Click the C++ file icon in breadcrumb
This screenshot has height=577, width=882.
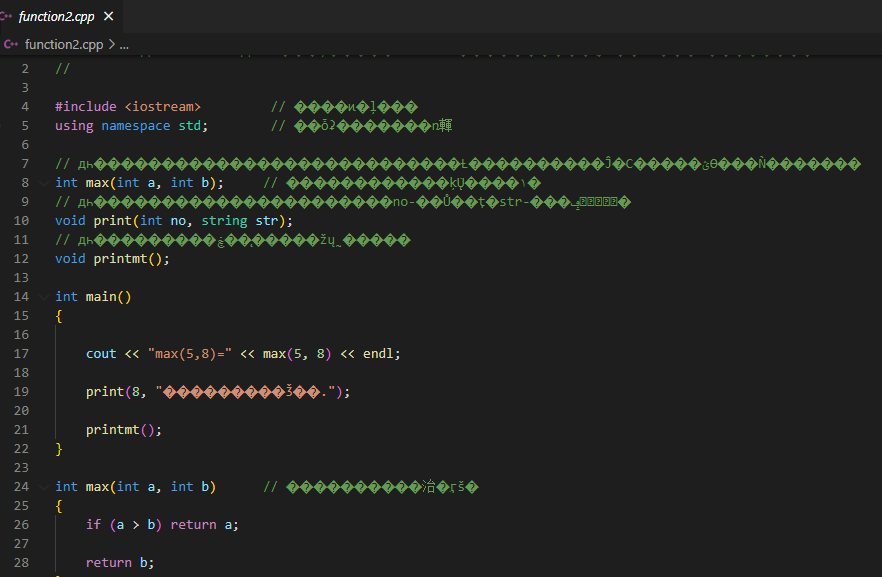pos(10,44)
